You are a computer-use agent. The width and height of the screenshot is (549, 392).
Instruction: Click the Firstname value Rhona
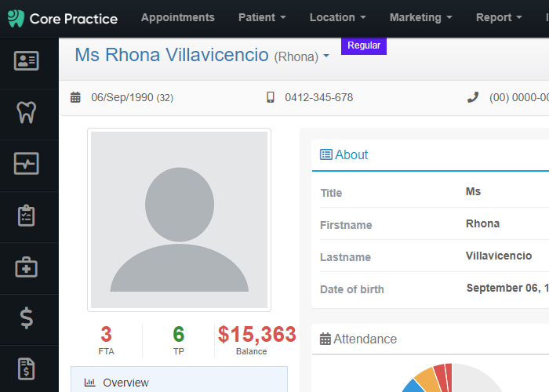tap(482, 223)
